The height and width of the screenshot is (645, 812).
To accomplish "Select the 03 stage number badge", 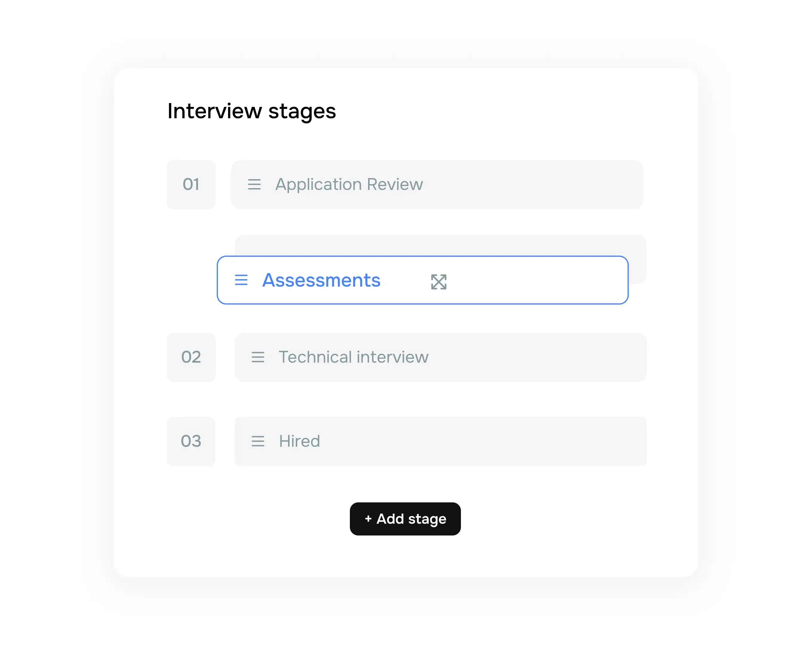I will [x=191, y=441].
